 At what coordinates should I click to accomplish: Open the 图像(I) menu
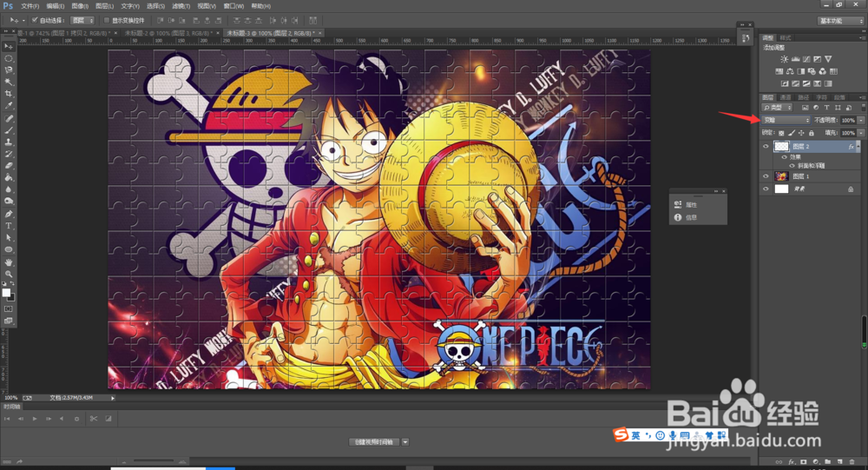pos(80,6)
